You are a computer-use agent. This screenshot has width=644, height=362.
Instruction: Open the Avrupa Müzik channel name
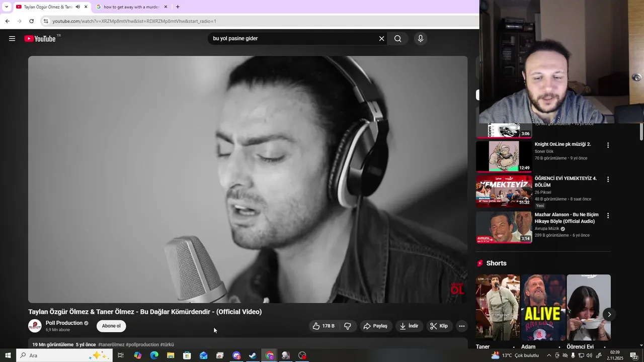click(x=547, y=229)
